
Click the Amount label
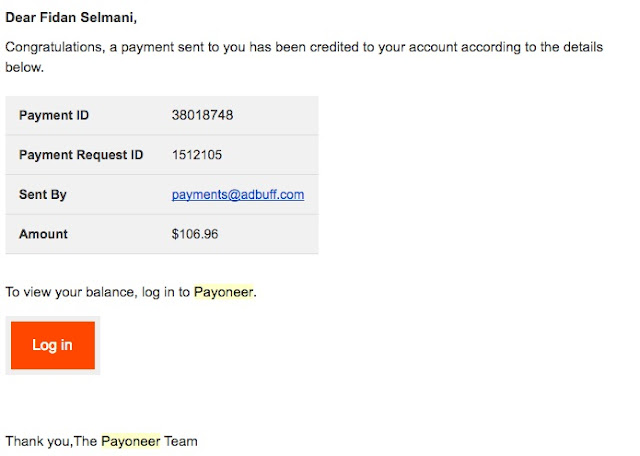[43, 234]
